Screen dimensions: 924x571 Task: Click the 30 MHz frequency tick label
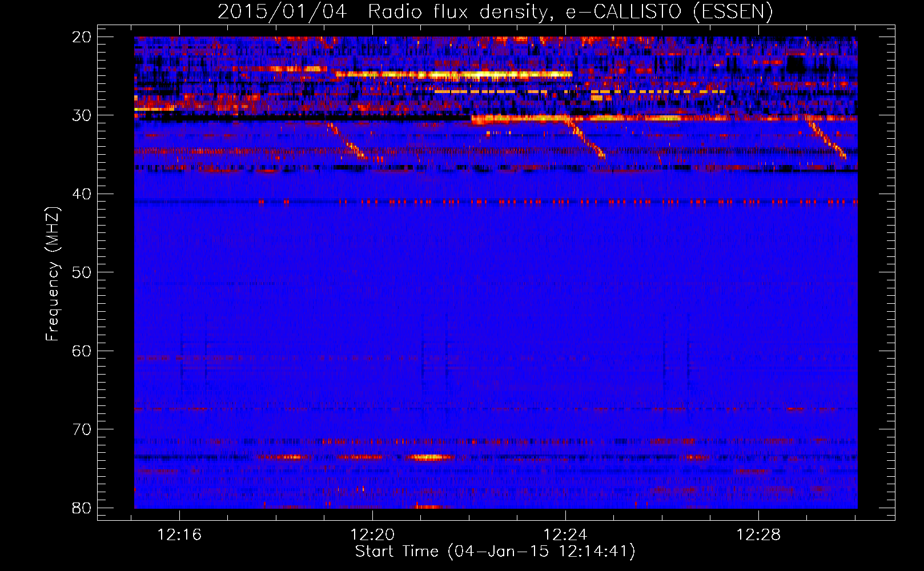tap(82, 115)
